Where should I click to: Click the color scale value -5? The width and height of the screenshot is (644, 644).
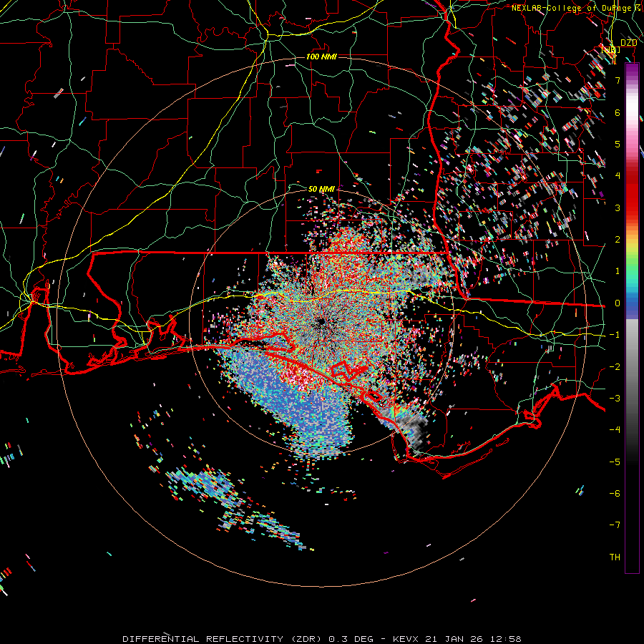(615, 462)
